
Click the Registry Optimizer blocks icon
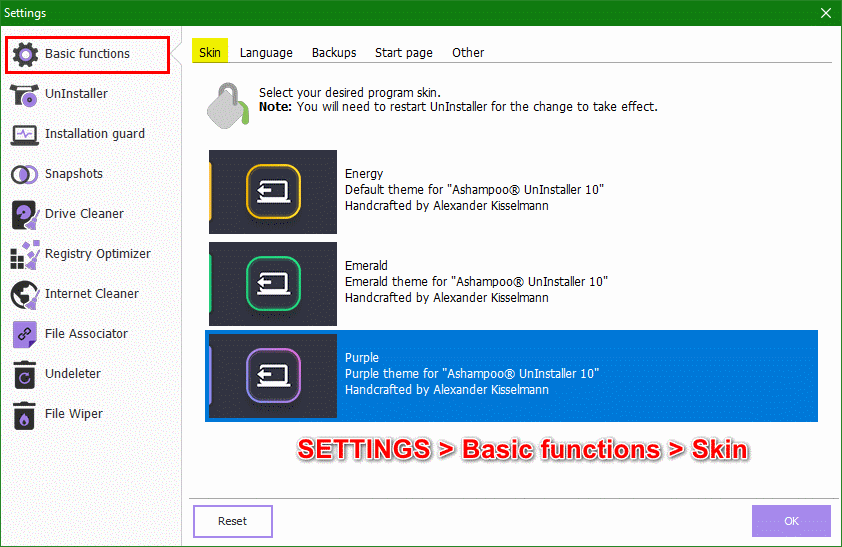(x=25, y=254)
